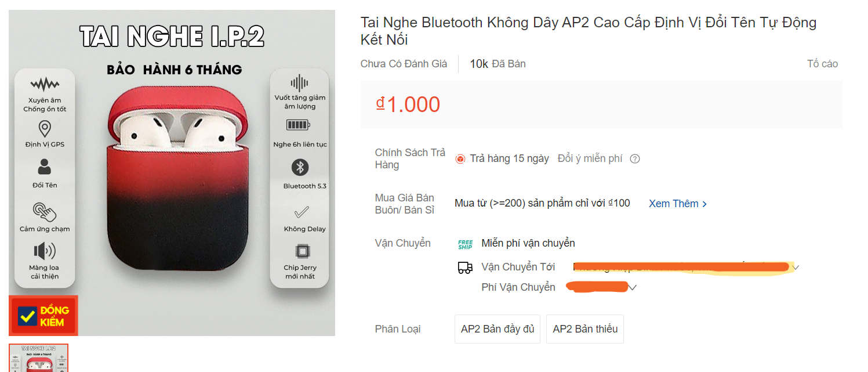Select the 'AP2 Bản đầy đủ' variant
Image resolution: width=868 pixels, height=372 pixels.
coord(497,329)
